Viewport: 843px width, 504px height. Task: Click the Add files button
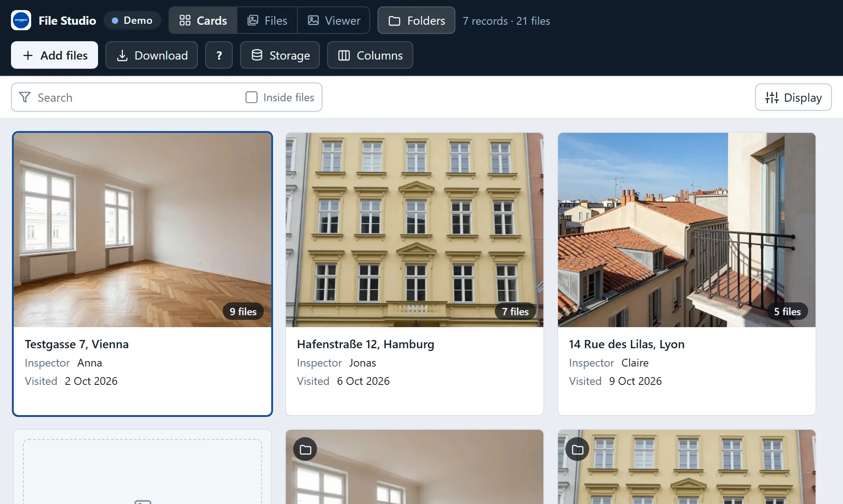click(x=55, y=55)
